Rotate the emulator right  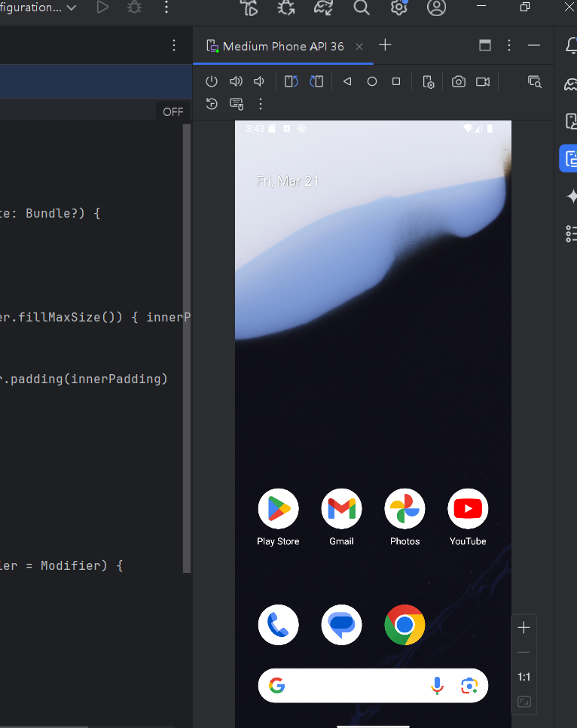[316, 82]
